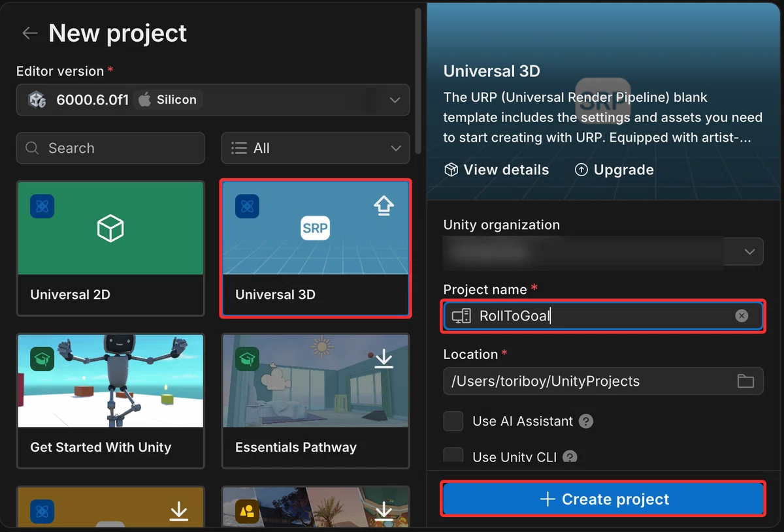This screenshot has height=532, width=784.
Task: Select the Universal 2D template card
Action: click(110, 249)
